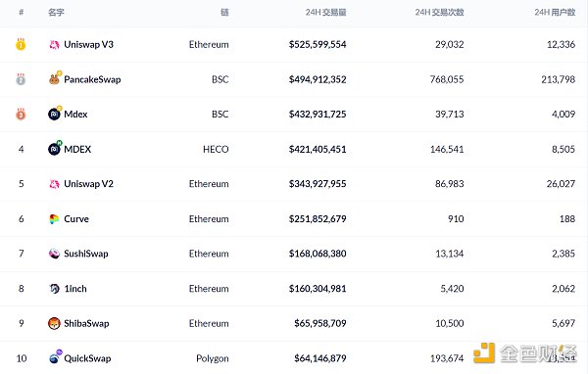Select the $421,405,451 volume cell
This screenshot has width=588, height=374.
pyautogui.click(x=318, y=149)
